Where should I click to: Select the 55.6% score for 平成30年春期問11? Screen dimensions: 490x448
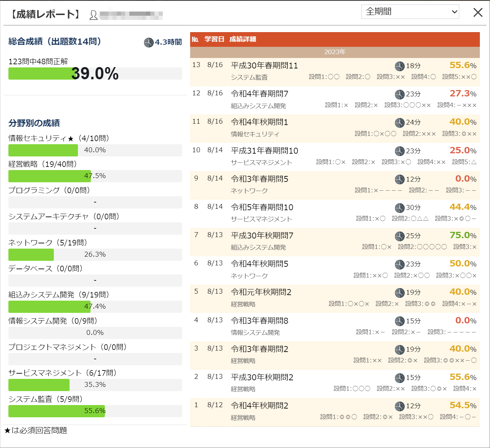coord(463,65)
